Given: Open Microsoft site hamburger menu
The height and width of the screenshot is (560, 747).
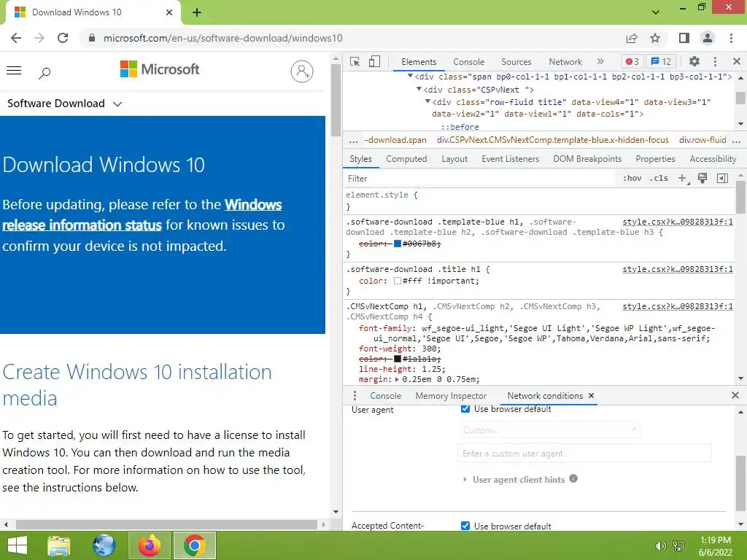Looking at the screenshot, I should point(14,71).
